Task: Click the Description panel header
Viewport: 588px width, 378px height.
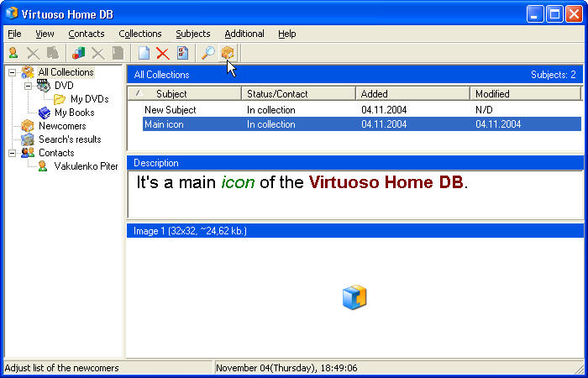Action: click(x=355, y=163)
